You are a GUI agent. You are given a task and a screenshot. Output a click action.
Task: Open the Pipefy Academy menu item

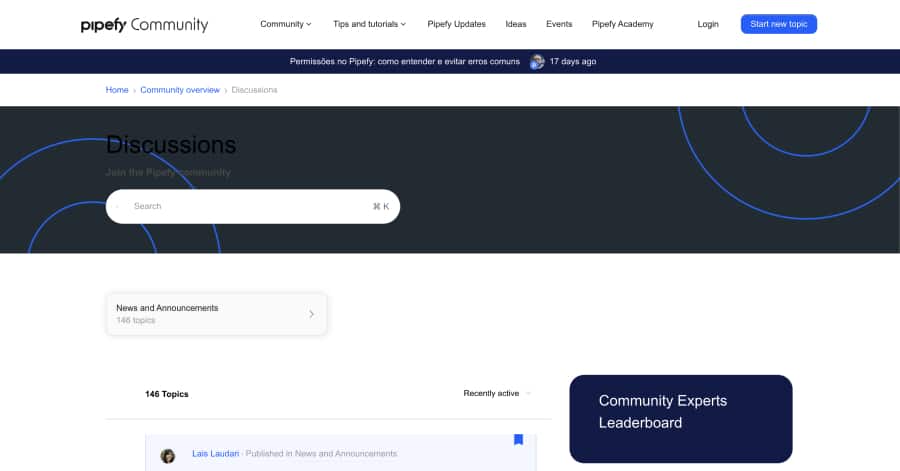click(622, 24)
